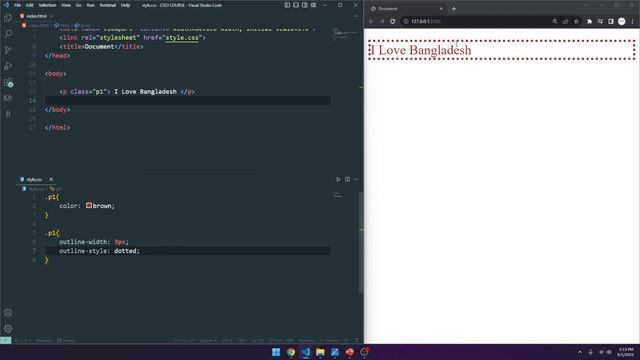640x360 pixels.
Task: Open more actions for style.css editor group
Action: 356,180
